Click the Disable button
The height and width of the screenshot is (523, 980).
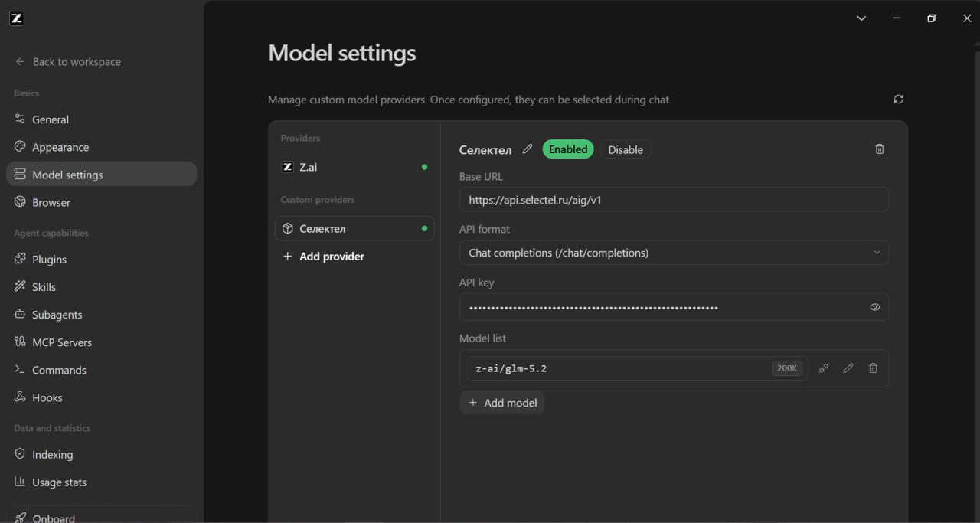click(x=626, y=149)
